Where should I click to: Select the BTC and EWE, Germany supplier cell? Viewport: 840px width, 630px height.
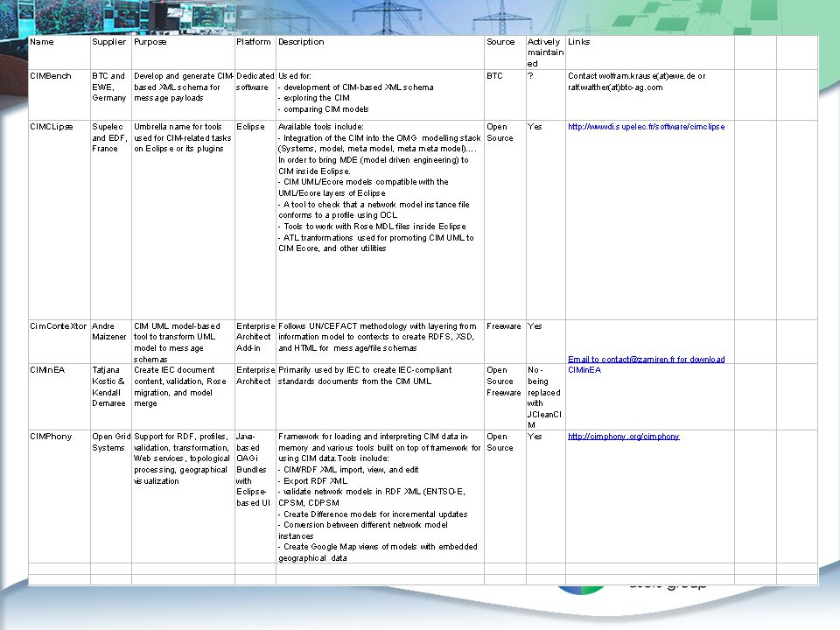pyautogui.click(x=111, y=94)
